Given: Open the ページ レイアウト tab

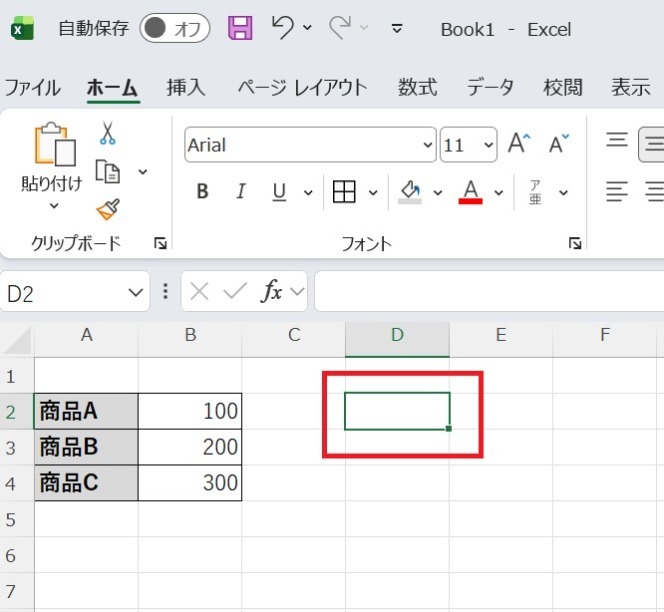Looking at the screenshot, I should pos(302,88).
